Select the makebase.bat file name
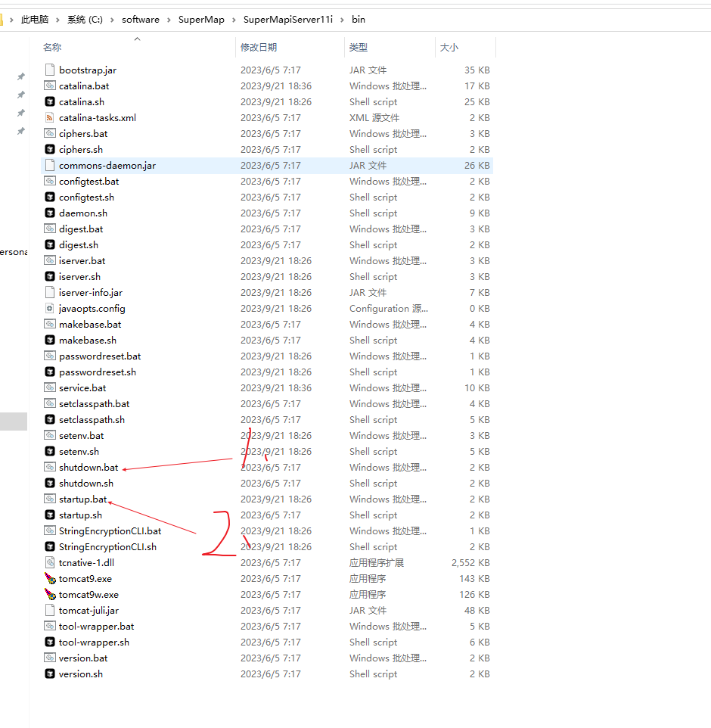 [x=90, y=325]
